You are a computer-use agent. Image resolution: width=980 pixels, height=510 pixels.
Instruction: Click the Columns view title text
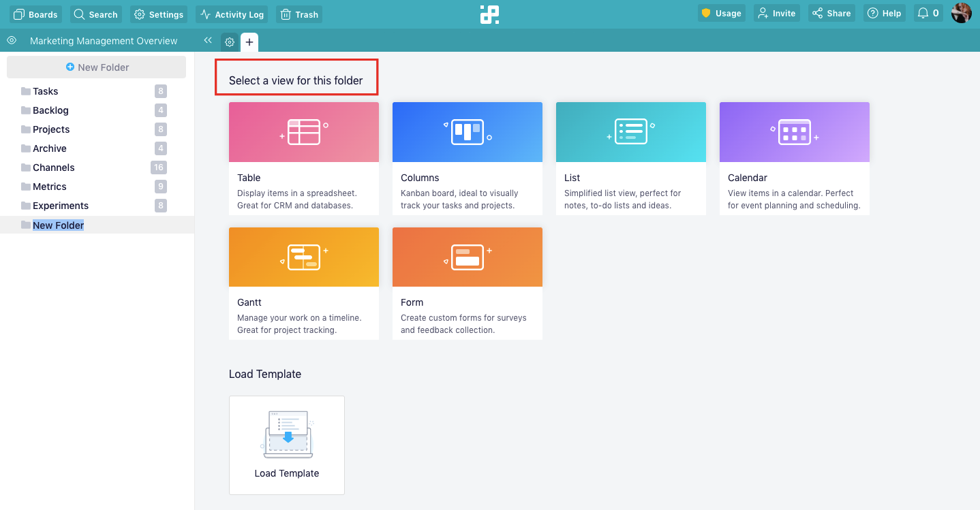[x=420, y=178]
